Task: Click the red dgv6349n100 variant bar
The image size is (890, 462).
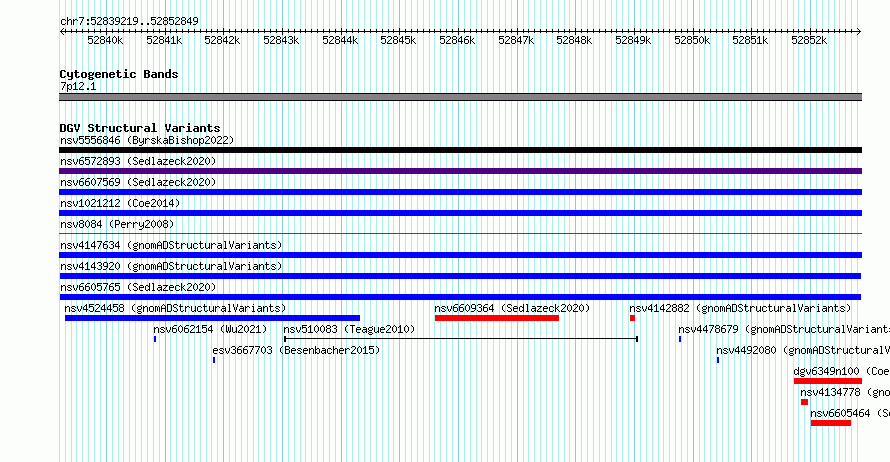Action: coord(828,381)
